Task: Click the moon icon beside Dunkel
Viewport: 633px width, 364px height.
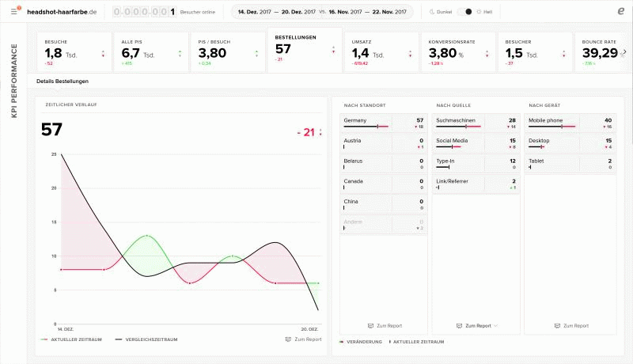Action: [431, 13]
